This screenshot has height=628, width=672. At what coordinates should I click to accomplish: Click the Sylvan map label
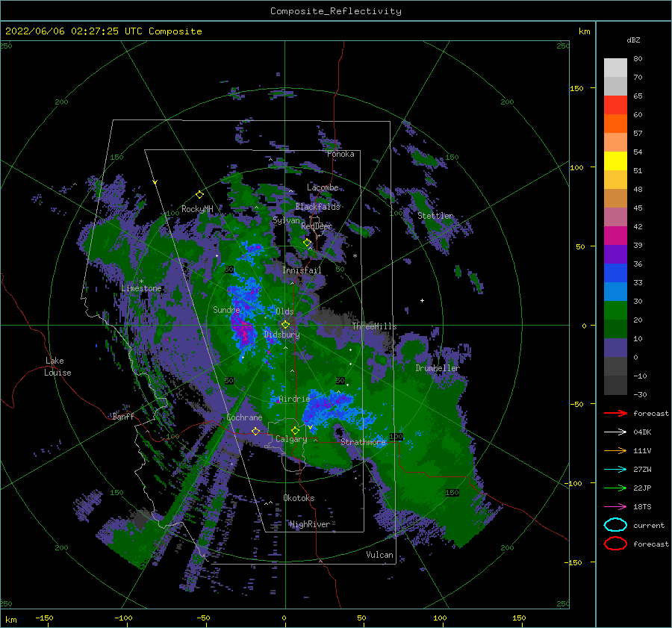click(286, 220)
